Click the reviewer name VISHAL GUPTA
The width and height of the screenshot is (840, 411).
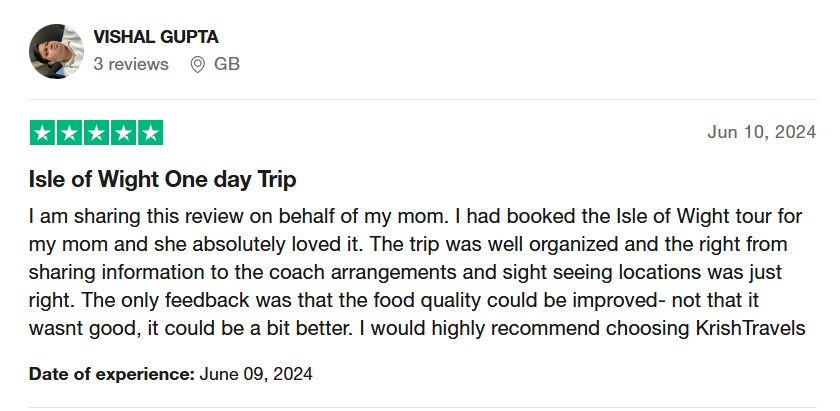pyautogui.click(x=156, y=37)
